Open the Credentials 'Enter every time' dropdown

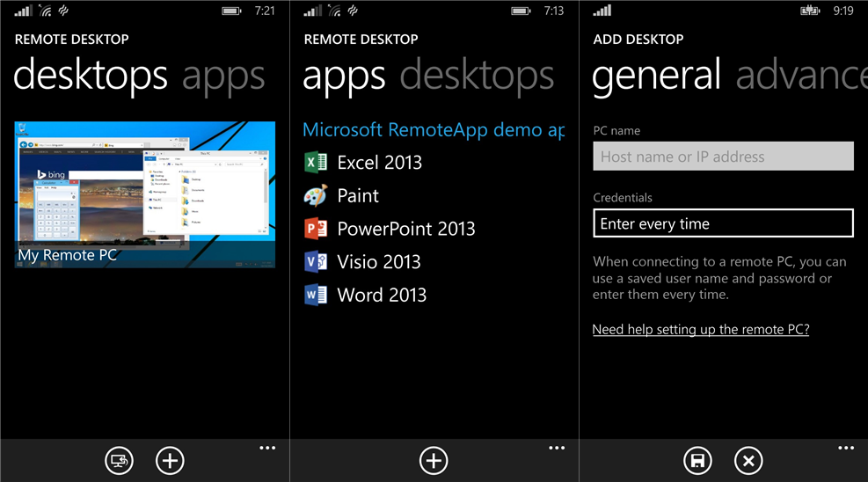tap(724, 223)
